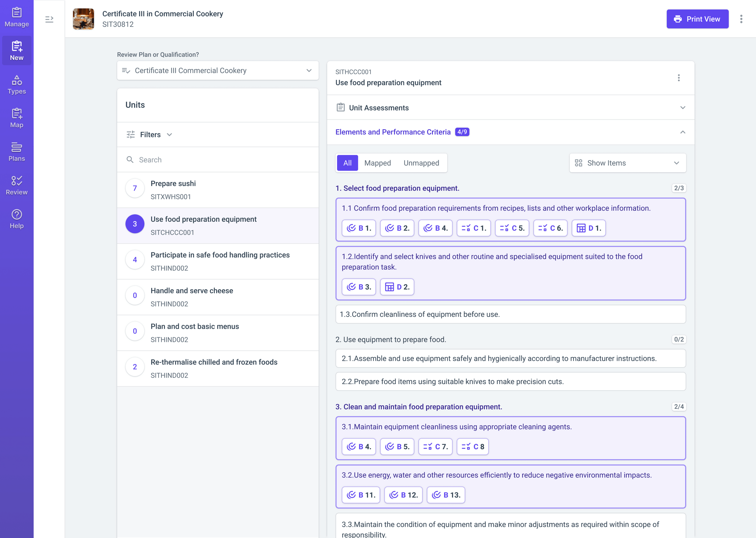The width and height of the screenshot is (756, 538).
Task: Switch filter to Mapped criteria
Action: pyautogui.click(x=377, y=163)
